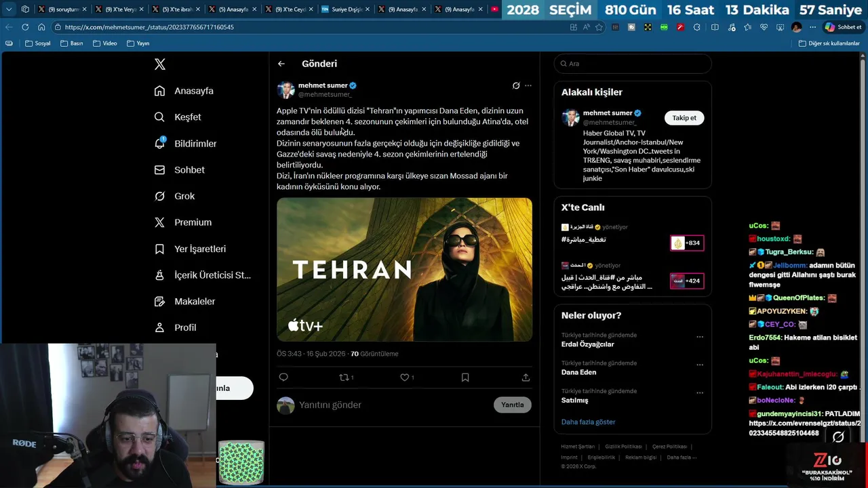
Task: Open Keşfet search in sidebar
Action: point(178,117)
